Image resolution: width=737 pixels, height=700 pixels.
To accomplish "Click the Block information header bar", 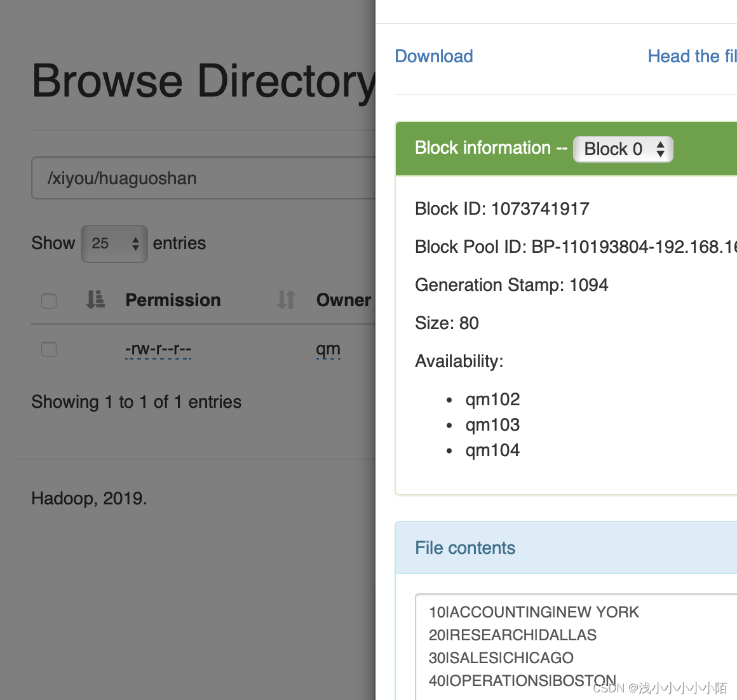I will [492, 148].
